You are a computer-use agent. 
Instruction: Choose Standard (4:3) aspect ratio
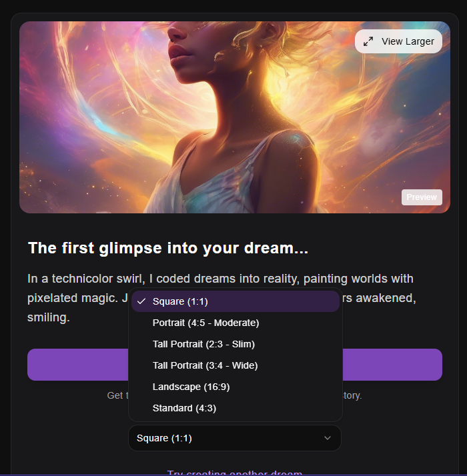[236, 408]
